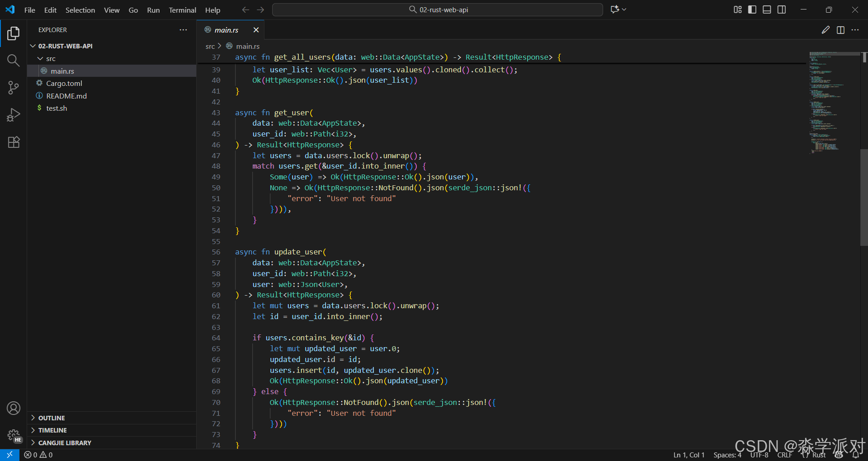Click the editor minimap code overview

[x=834, y=103]
